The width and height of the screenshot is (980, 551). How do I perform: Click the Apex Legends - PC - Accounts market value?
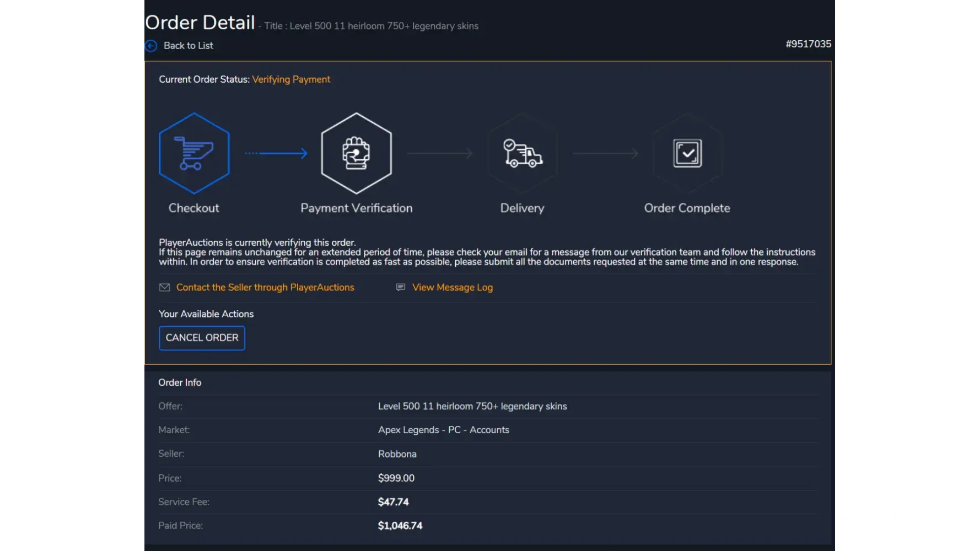[x=443, y=430]
